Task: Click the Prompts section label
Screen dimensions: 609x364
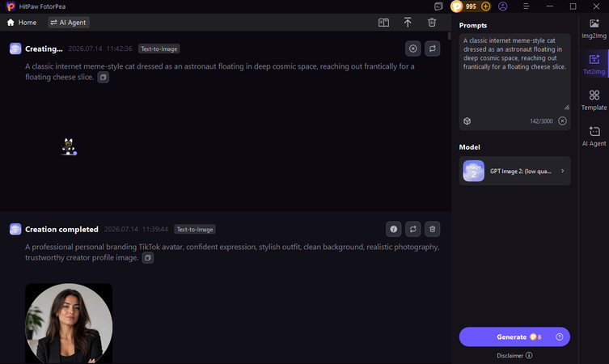Action: point(473,25)
